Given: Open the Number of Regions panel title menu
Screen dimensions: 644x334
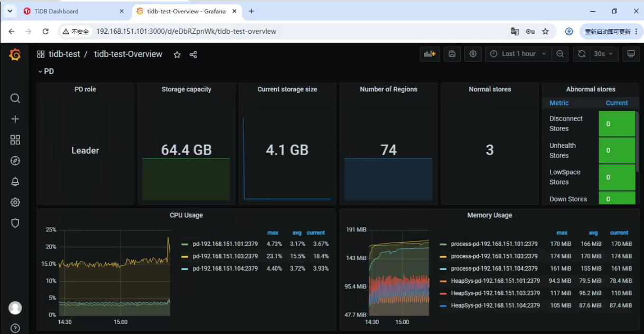Looking at the screenshot, I should point(388,89).
